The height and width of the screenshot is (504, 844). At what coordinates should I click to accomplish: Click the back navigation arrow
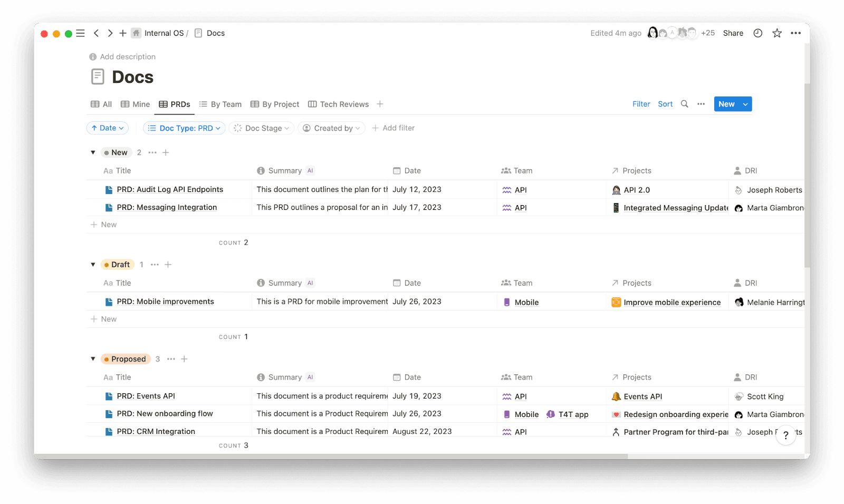coord(96,33)
